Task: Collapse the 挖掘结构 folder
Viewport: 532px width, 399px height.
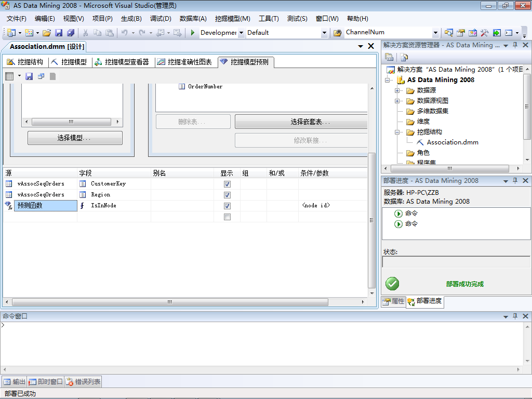Action: coord(397,132)
